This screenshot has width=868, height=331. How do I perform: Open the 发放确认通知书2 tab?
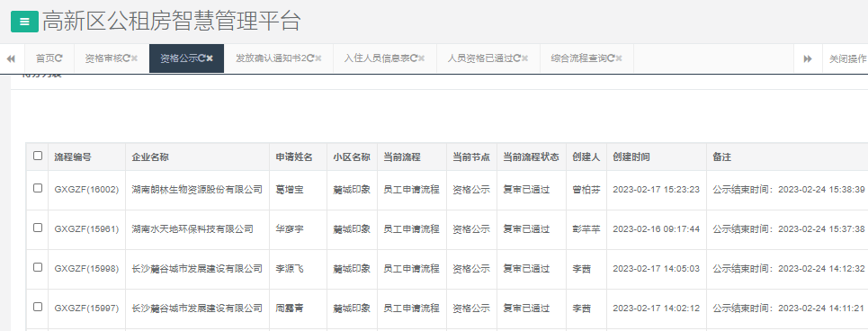272,58
